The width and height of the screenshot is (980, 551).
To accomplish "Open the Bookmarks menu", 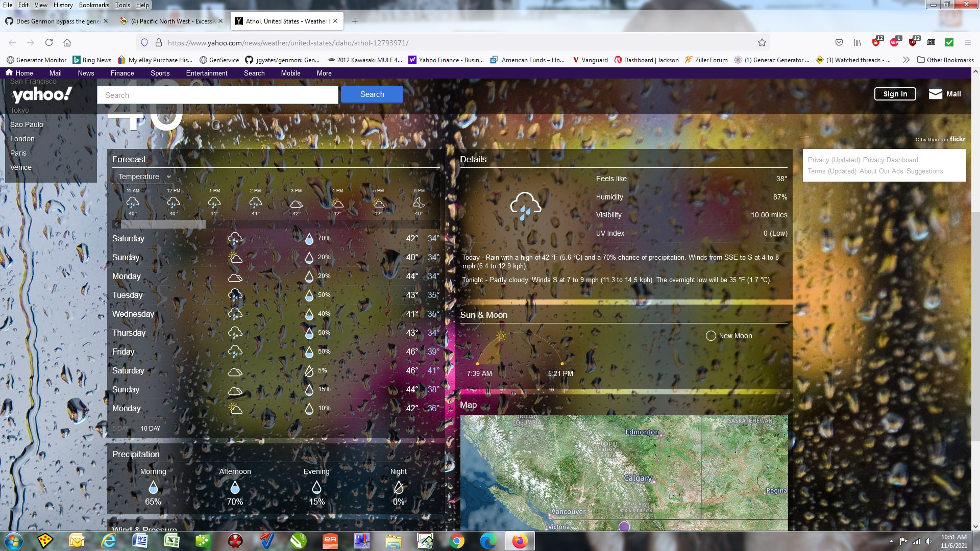I will pos(94,5).
